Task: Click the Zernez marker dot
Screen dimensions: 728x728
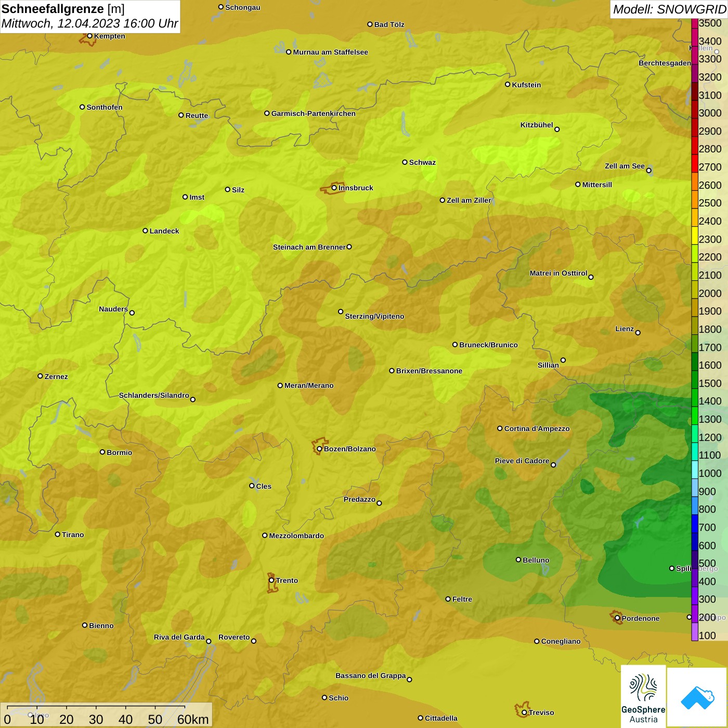Action: click(40, 376)
